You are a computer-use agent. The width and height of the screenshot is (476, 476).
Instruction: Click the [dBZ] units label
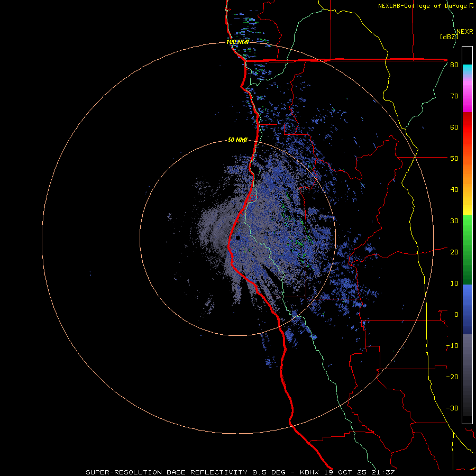pyautogui.click(x=449, y=37)
